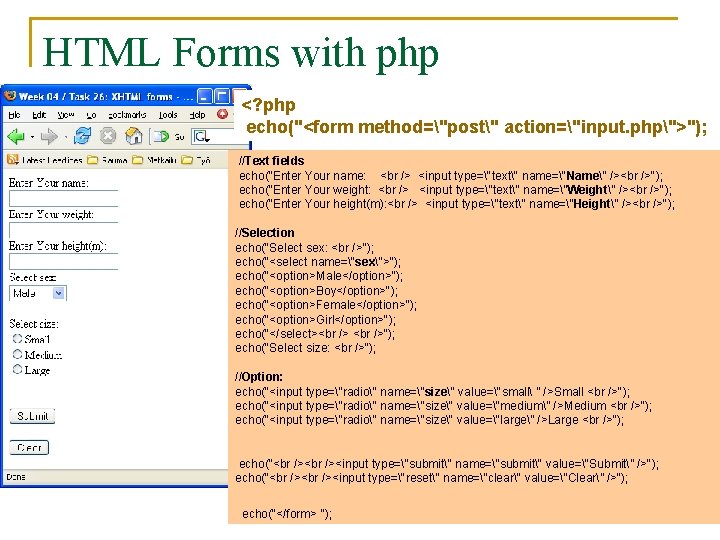This screenshot has height=540, width=720.
Task: Expand the Select sex dropdown showing Male
Action: pos(38,293)
